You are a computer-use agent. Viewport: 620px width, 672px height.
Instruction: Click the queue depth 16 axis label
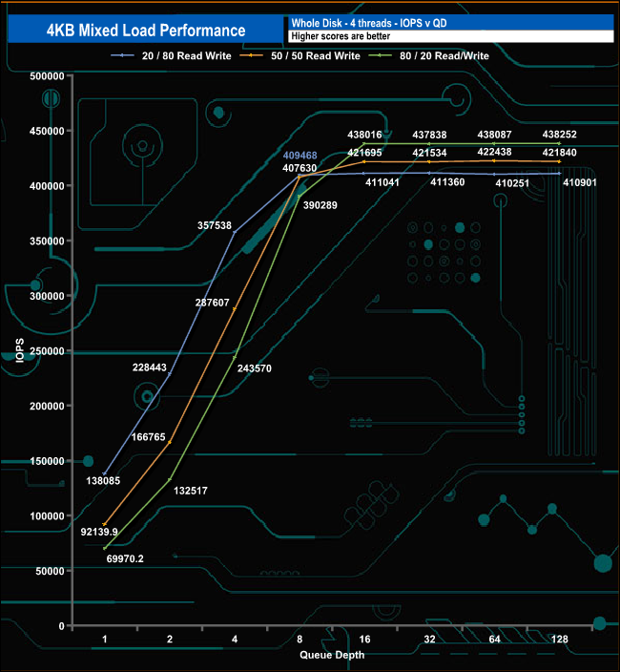364,640
